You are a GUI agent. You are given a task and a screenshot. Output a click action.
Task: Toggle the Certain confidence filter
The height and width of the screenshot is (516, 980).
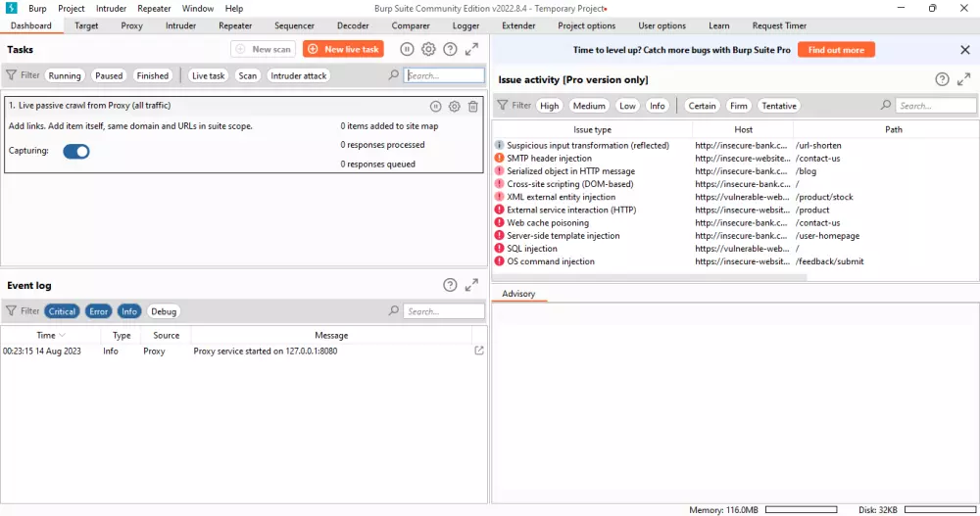pos(702,106)
